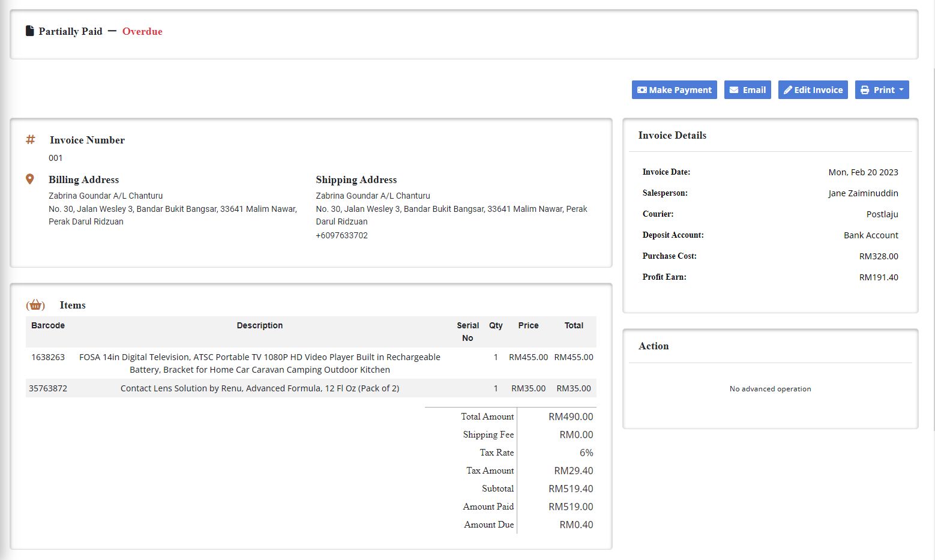Click the Price column header

pos(528,325)
